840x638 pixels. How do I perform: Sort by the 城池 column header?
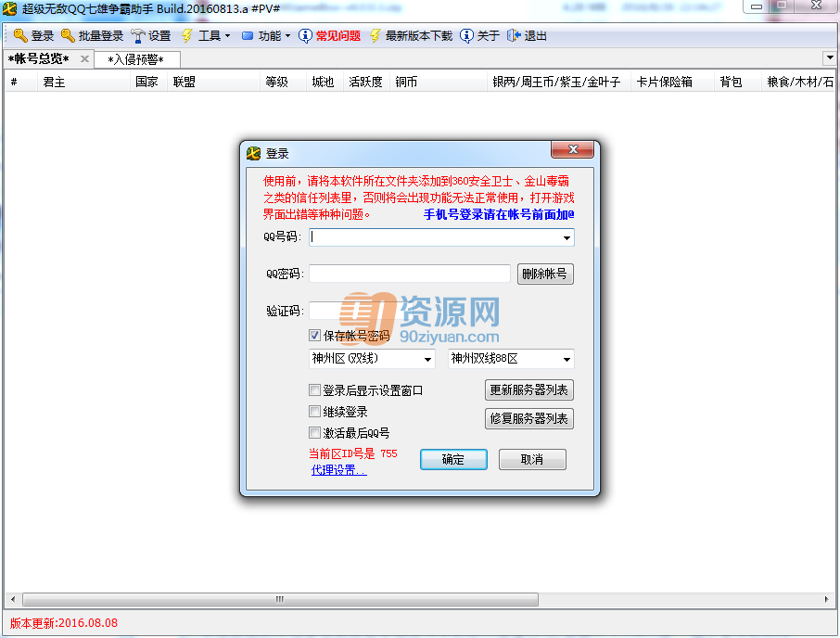pyautogui.click(x=325, y=82)
